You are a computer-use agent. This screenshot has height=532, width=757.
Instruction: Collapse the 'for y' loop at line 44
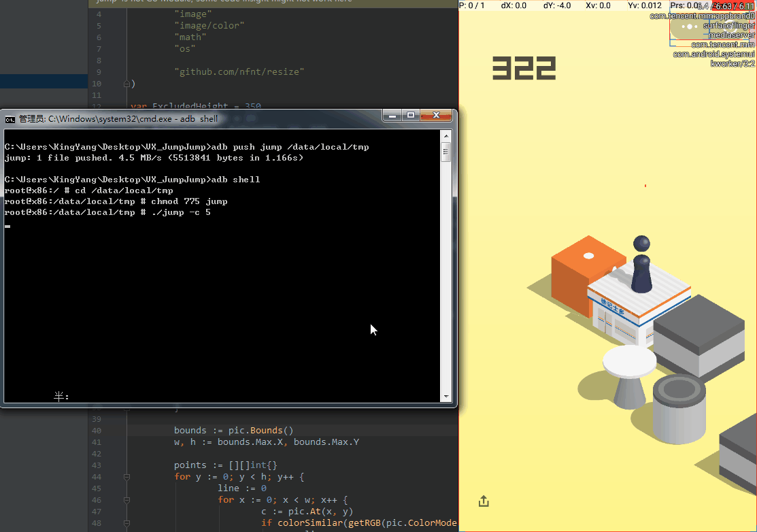pyautogui.click(x=127, y=477)
